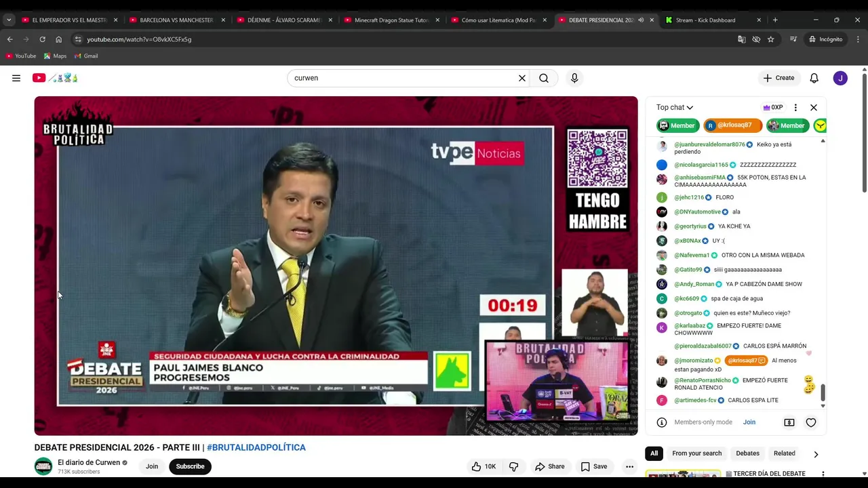Image resolution: width=868 pixels, height=488 pixels.
Task: Open Incógnito profile button
Action: [x=825, y=39]
